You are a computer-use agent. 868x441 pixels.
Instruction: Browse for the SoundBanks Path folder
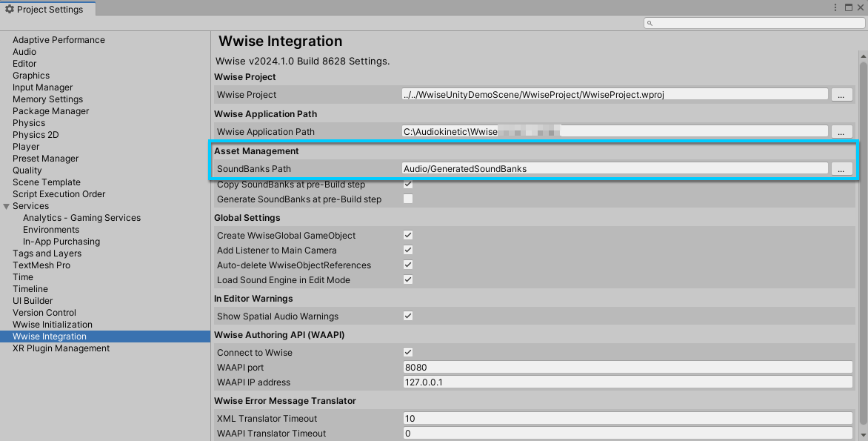[x=841, y=169]
